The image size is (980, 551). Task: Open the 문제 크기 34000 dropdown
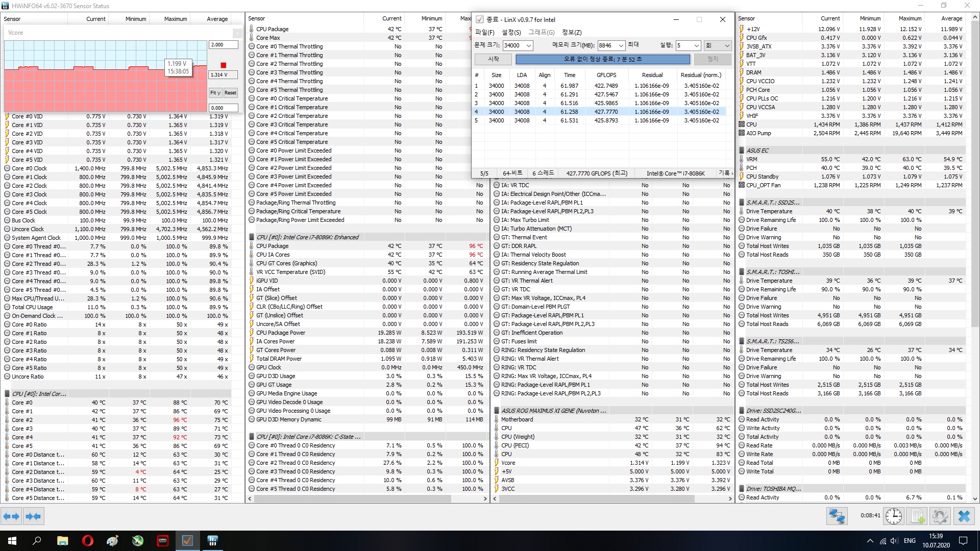coord(529,45)
